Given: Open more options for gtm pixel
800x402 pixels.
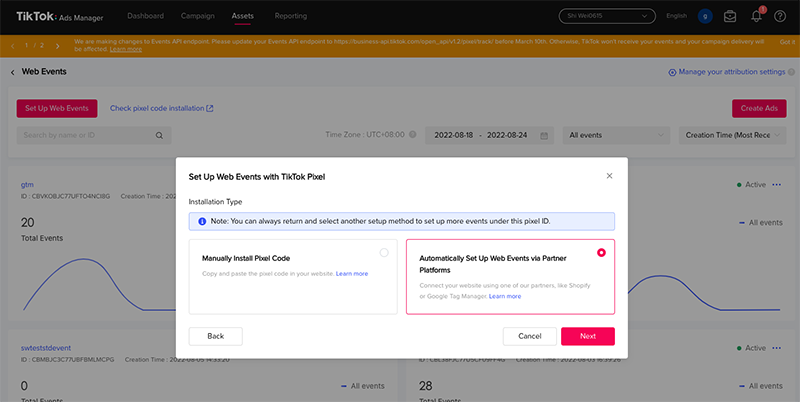Looking at the screenshot, I should tap(777, 185).
